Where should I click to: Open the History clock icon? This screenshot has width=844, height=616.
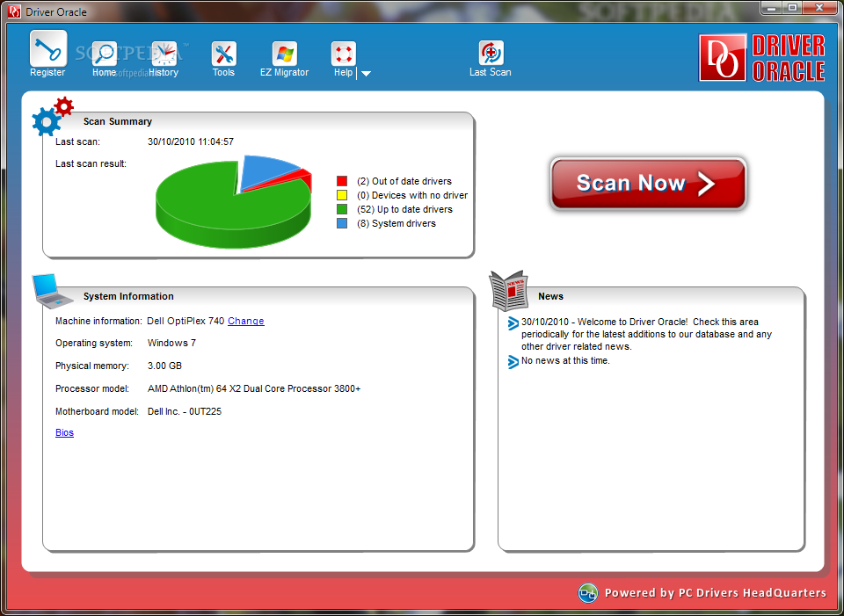click(x=164, y=54)
